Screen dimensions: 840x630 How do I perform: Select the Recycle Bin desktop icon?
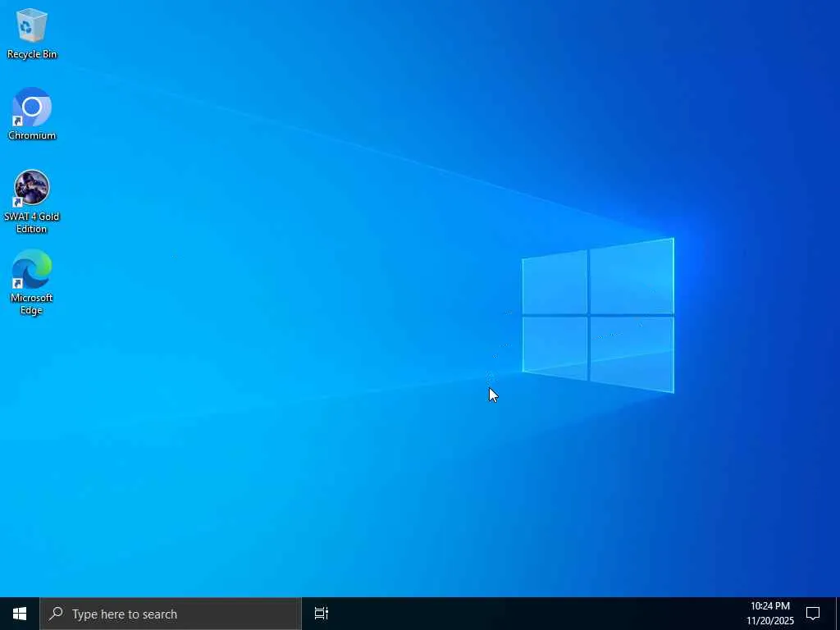click(32, 34)
